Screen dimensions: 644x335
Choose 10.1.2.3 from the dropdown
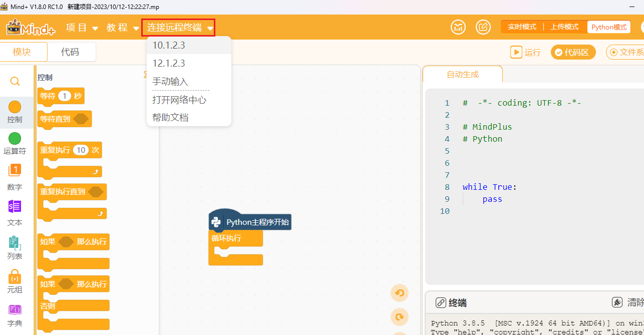[x=189, y=45]
